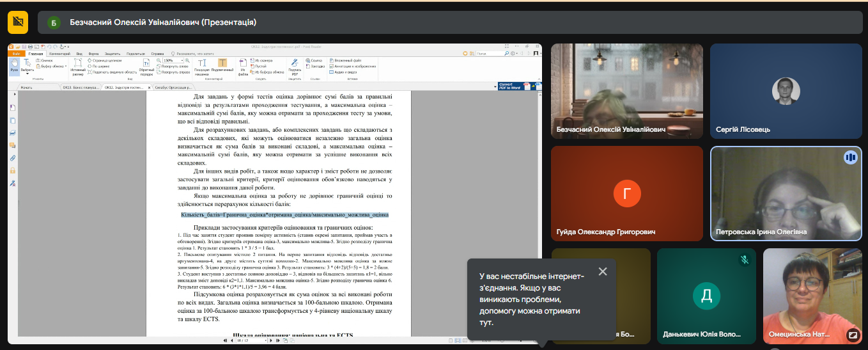This screenshot has height=350, width=868.
Task: Switch to the Начать document tab
Action: (26, 86)
